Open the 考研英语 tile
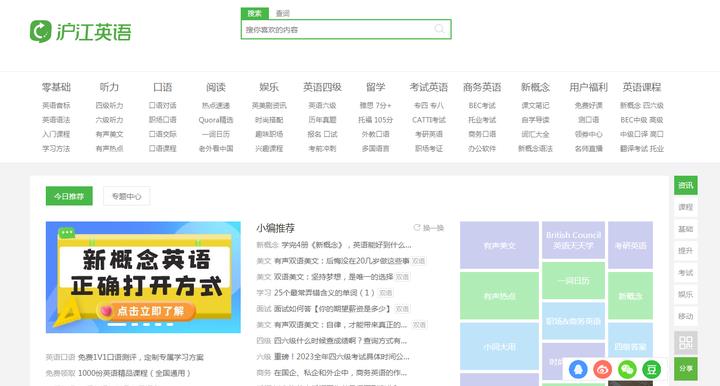The image size is (720, 386). (x=630, y=245)
